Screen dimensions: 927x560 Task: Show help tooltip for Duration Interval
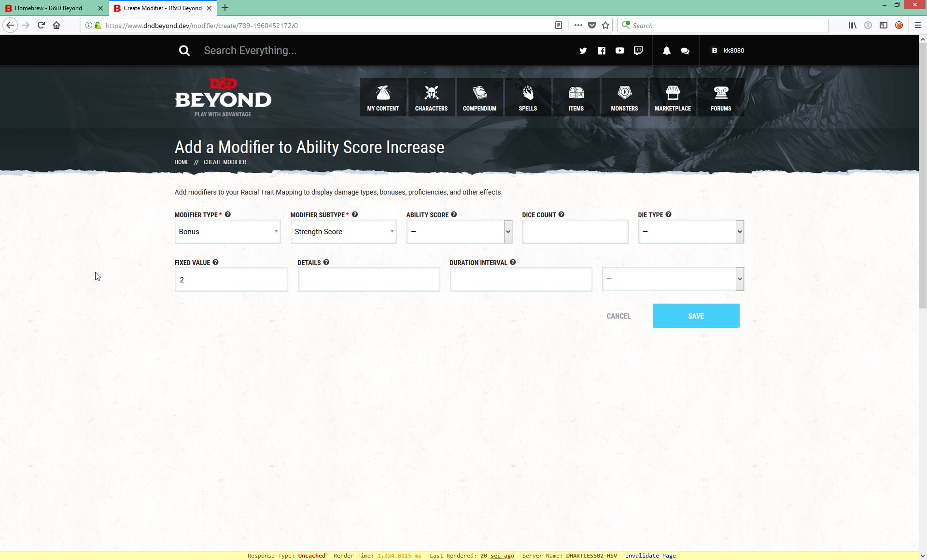(513, 262)
